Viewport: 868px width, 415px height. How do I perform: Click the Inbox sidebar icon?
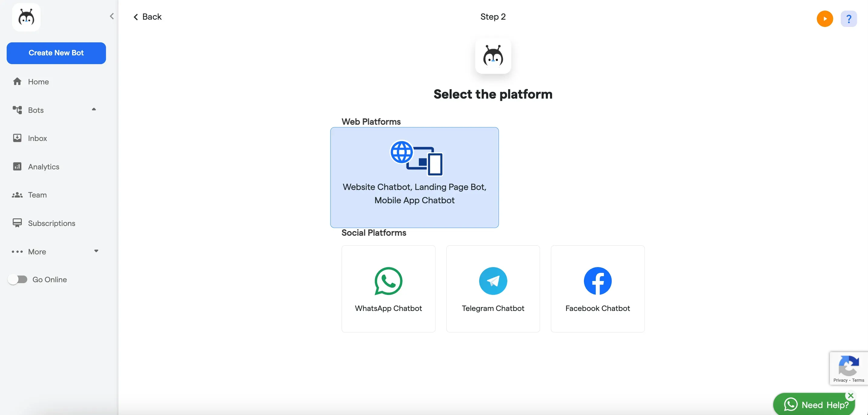pyautogui.click(x=17, y=138)
